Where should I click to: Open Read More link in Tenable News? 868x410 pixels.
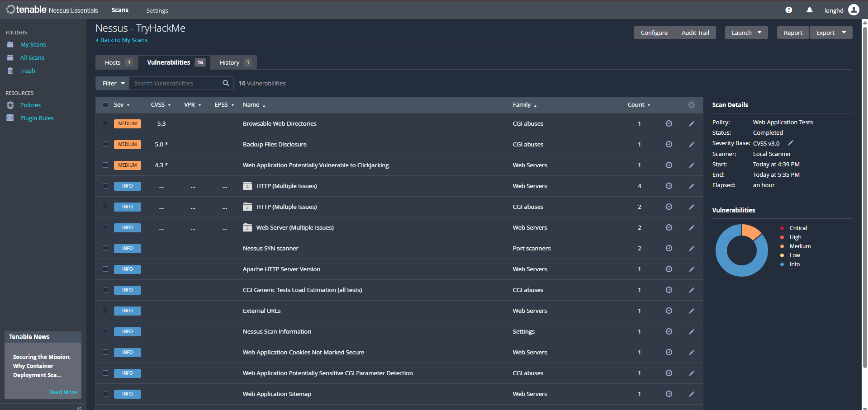tap(63, 392)
